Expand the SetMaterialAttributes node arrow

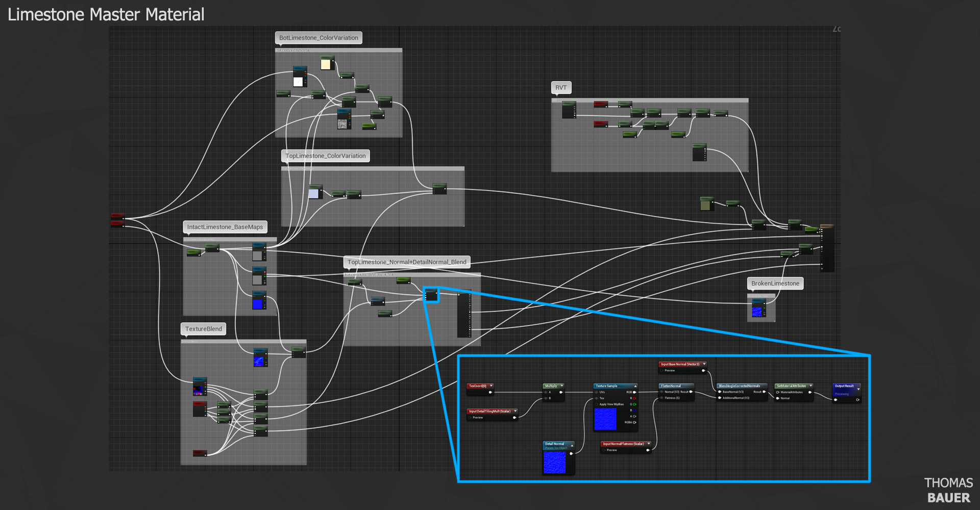point(811,386)
